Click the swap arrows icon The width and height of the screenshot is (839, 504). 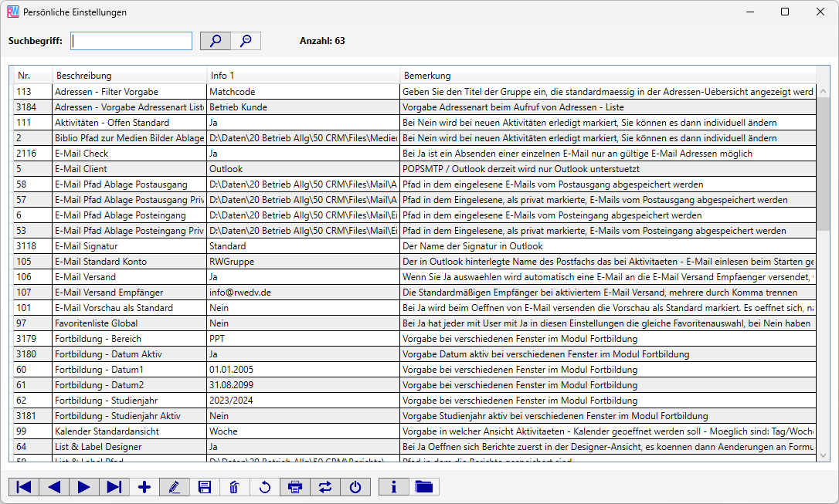point(324,487)
